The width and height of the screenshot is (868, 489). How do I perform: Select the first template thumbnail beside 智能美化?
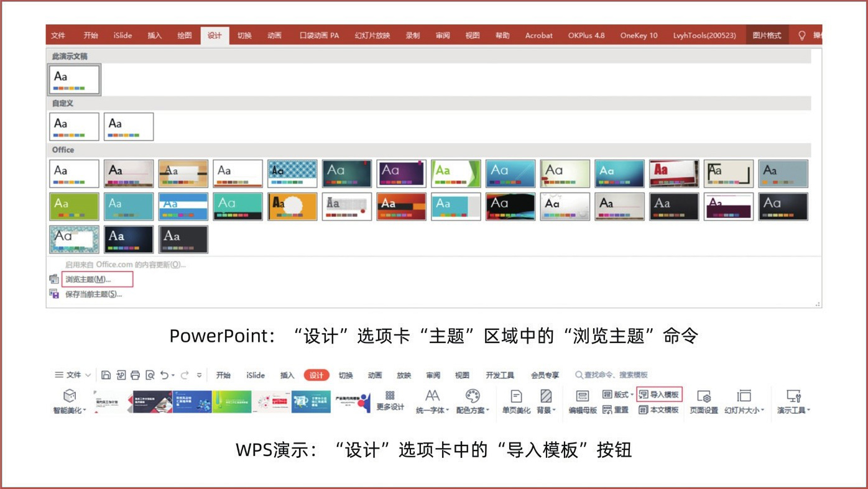click(x=113, y=401)
